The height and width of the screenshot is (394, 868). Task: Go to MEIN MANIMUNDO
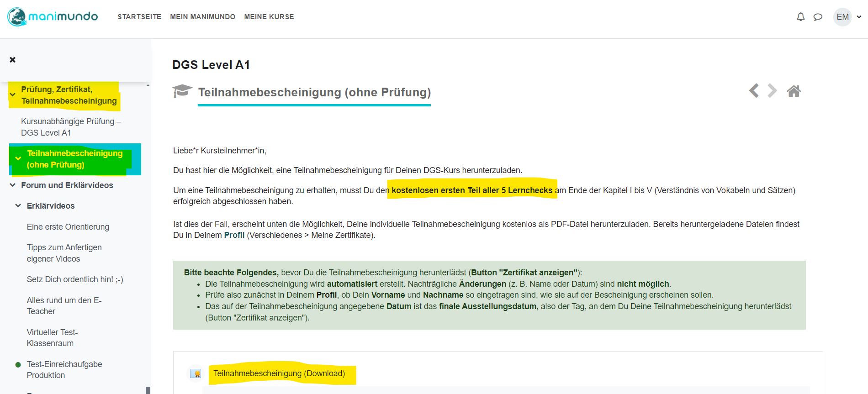click(x=202, y=17)
